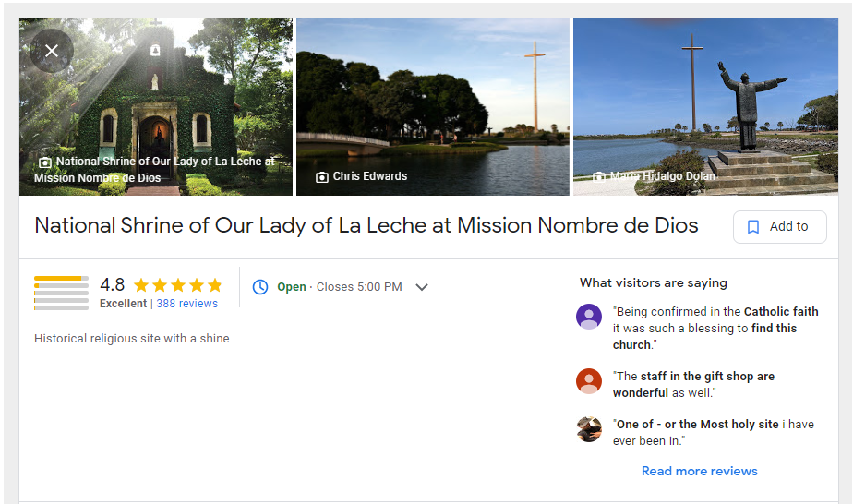Click the blue clock hours icon

pos(260,286)
